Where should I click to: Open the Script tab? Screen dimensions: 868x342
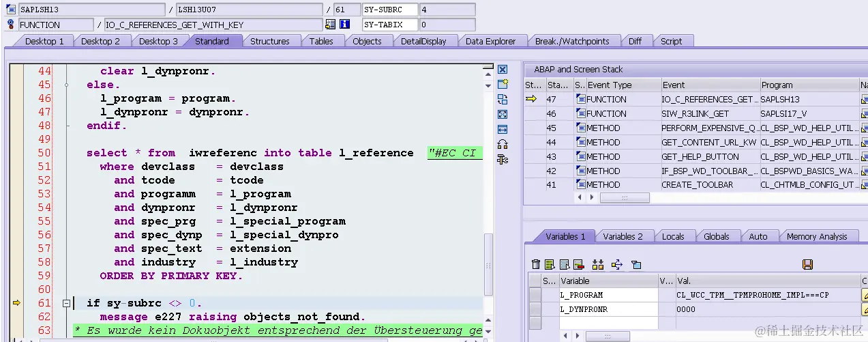click(x=671, y=41)
